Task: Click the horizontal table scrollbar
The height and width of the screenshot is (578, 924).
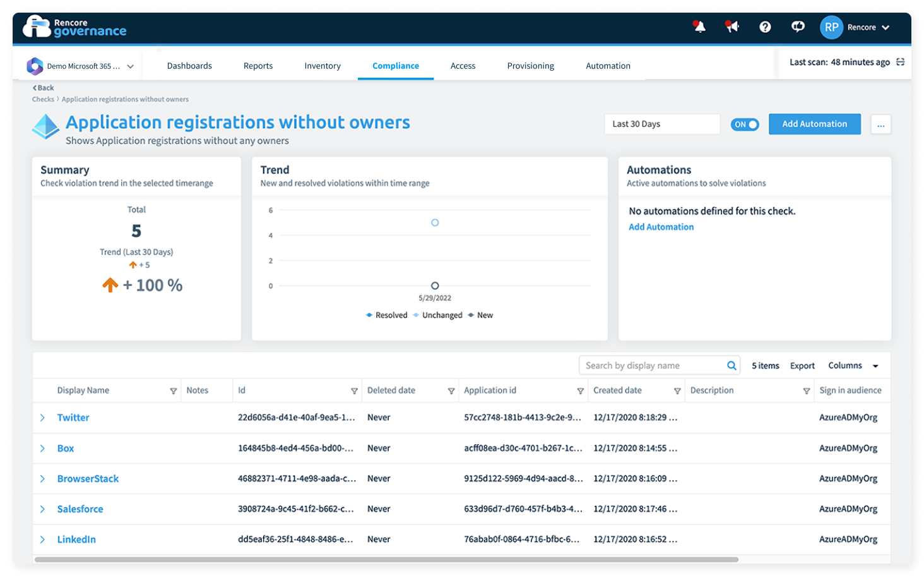Action: 386,560
